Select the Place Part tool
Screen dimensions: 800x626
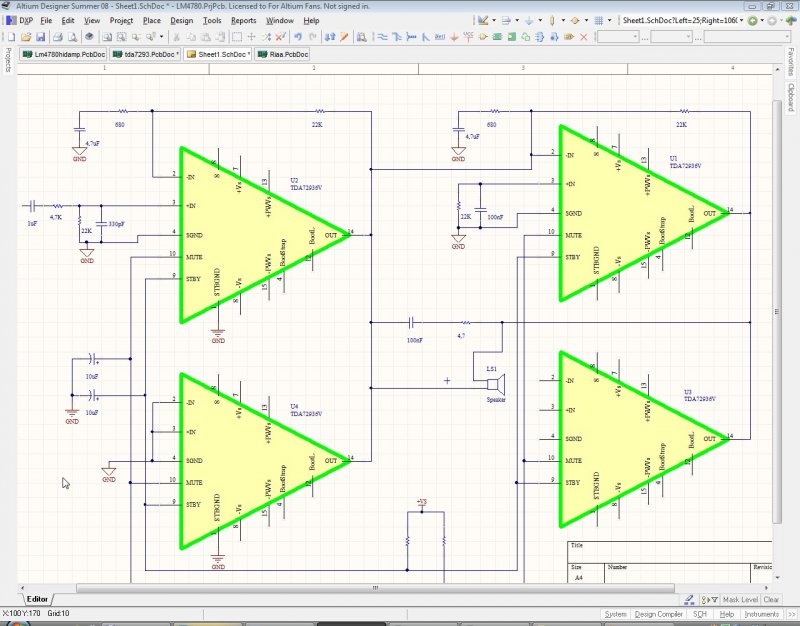tap(483, 37)
